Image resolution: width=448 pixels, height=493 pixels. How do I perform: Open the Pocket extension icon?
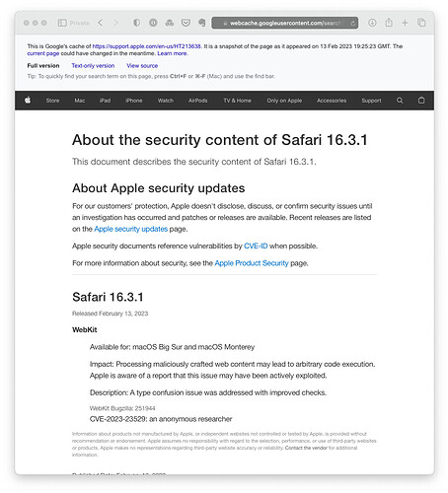(x=186, y=23)
